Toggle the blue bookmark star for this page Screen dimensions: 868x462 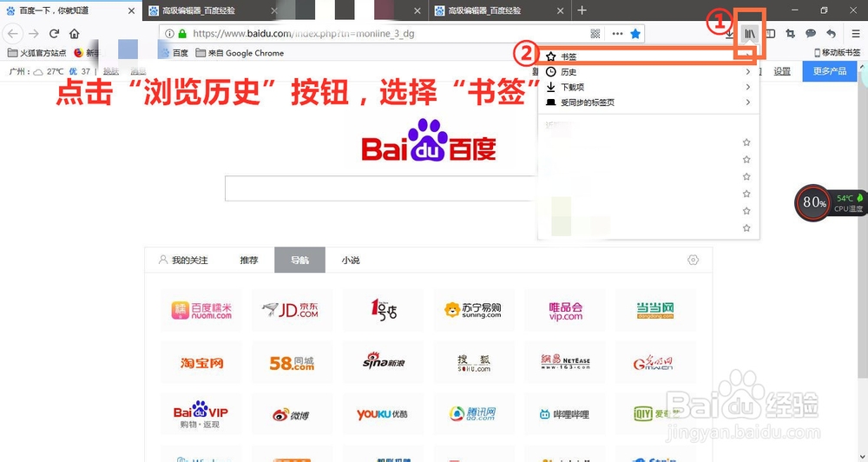click(x=635, y=34)
